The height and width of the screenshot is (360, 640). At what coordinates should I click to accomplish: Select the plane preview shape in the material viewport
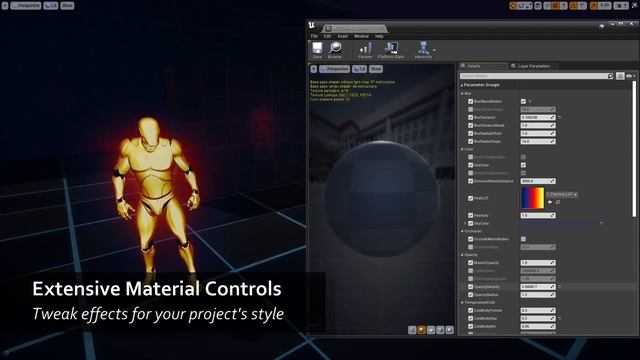tap(431, 330)
